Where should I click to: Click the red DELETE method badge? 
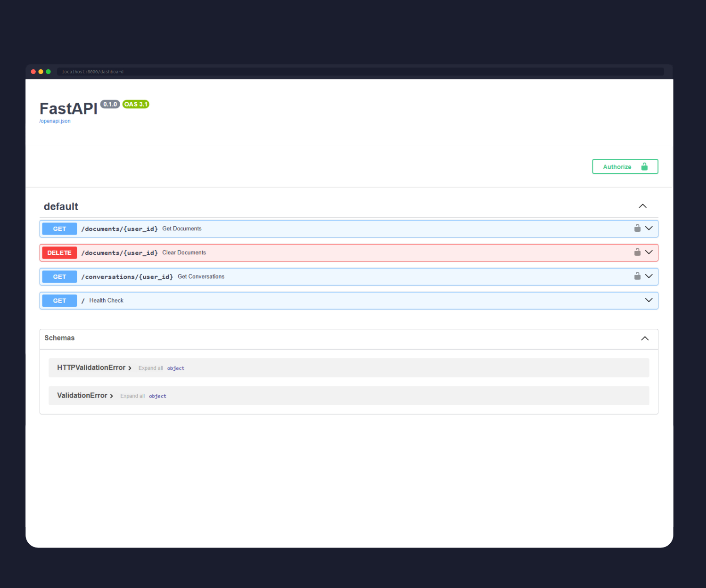[x=59, y=253]
